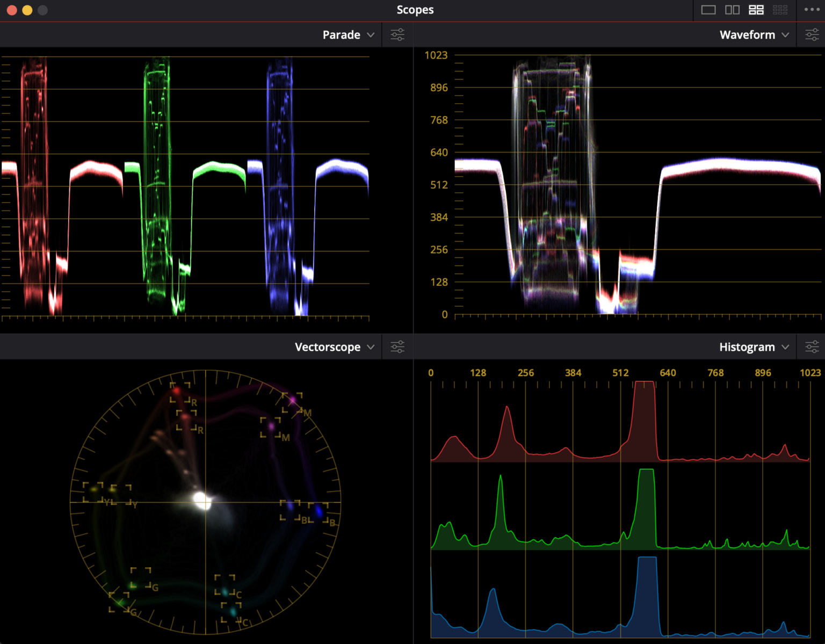Open the Vectorscope type selector
This screenshot has width=825, height=644.
pos(371,346)
